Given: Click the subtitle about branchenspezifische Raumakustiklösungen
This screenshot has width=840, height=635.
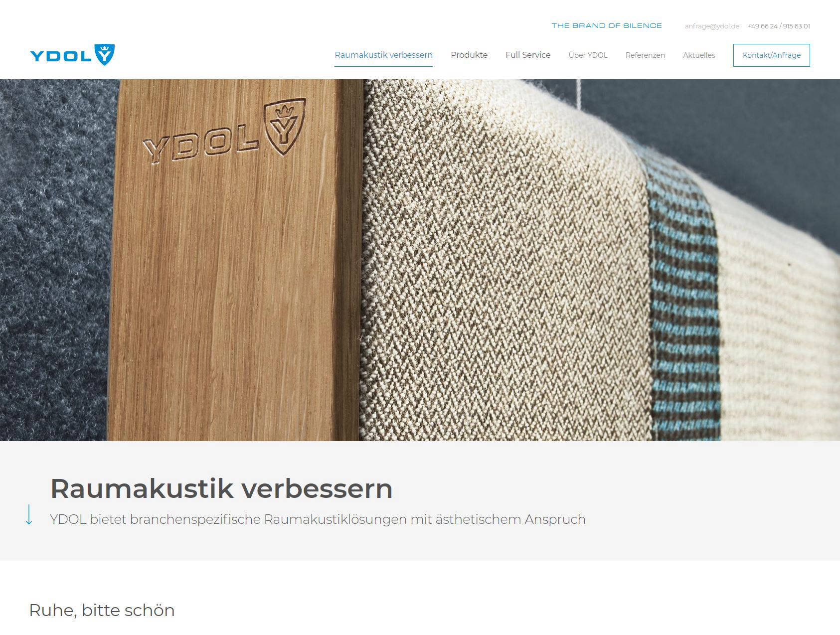Looking at the screenshot, I should (318, 519).
